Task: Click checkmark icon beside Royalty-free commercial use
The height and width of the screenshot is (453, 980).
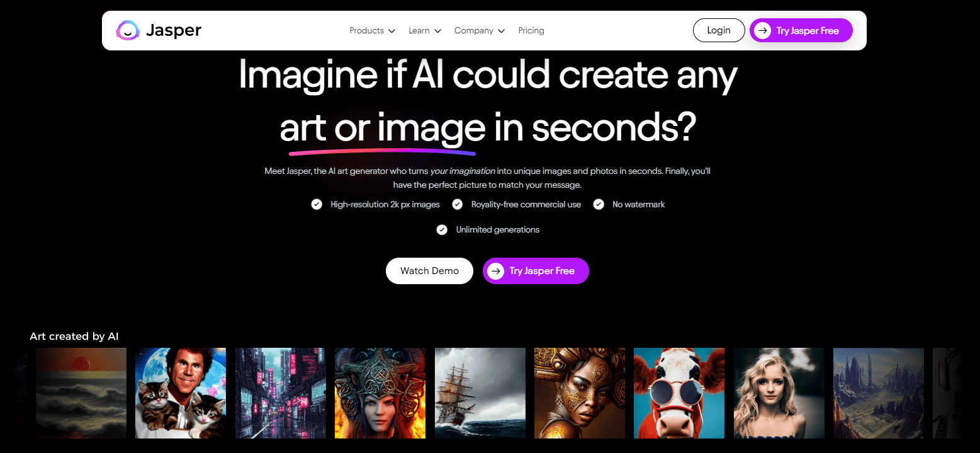Action: point(458,204)
